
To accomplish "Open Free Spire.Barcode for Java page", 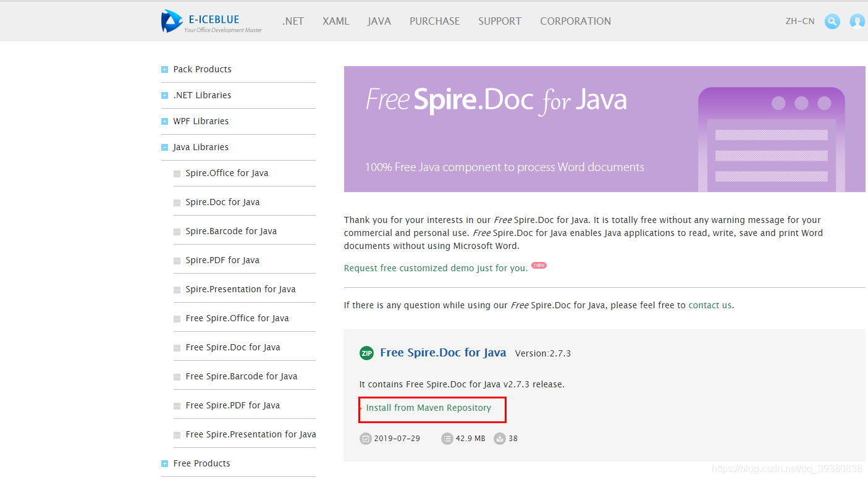I will (x=242, y=376).
